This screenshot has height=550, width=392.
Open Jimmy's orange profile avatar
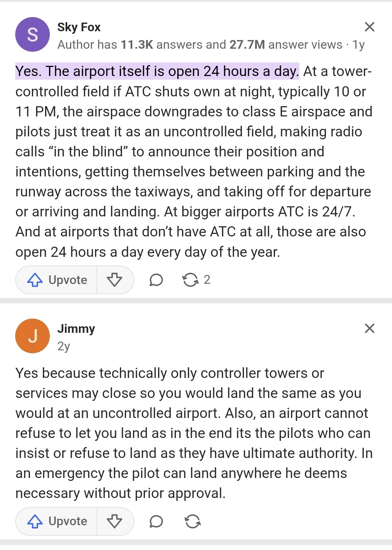point(33,336)
